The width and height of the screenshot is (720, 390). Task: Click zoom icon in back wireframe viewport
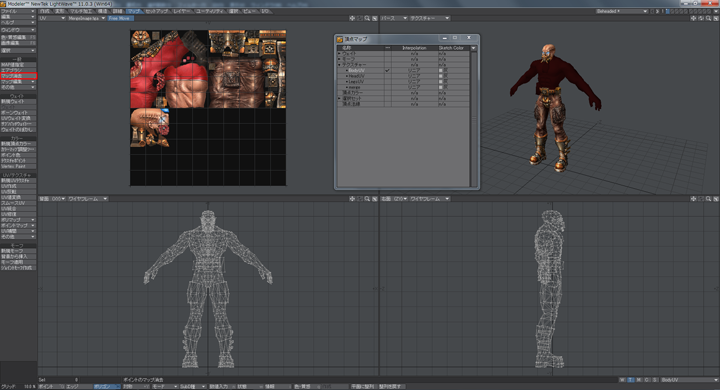(x=367, y=199)
